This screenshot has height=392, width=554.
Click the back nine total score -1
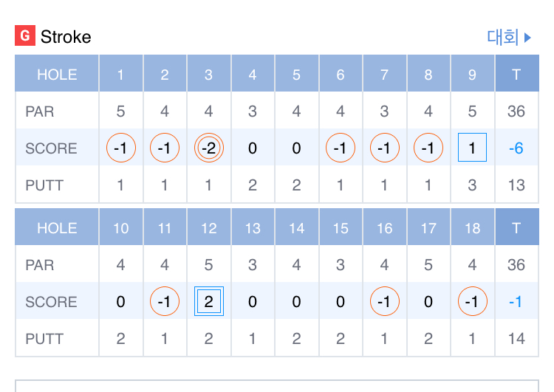click(516, 302)
